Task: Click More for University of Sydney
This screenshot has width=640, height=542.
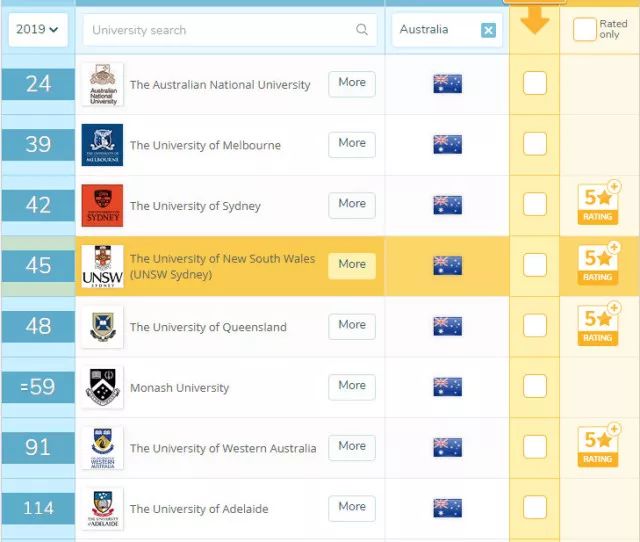Action: click(352, 205)
